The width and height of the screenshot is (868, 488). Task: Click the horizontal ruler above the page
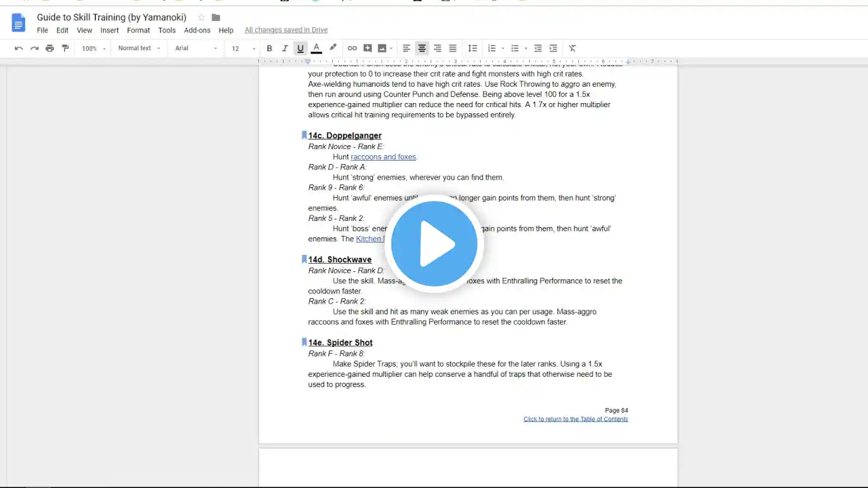tap(468, 62)
